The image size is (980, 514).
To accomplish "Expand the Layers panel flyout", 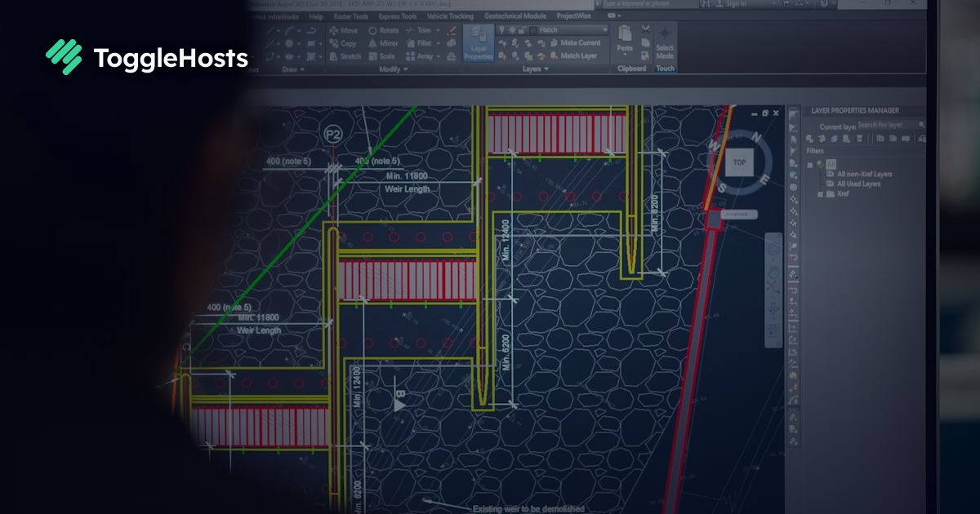I will pos(535,69).
